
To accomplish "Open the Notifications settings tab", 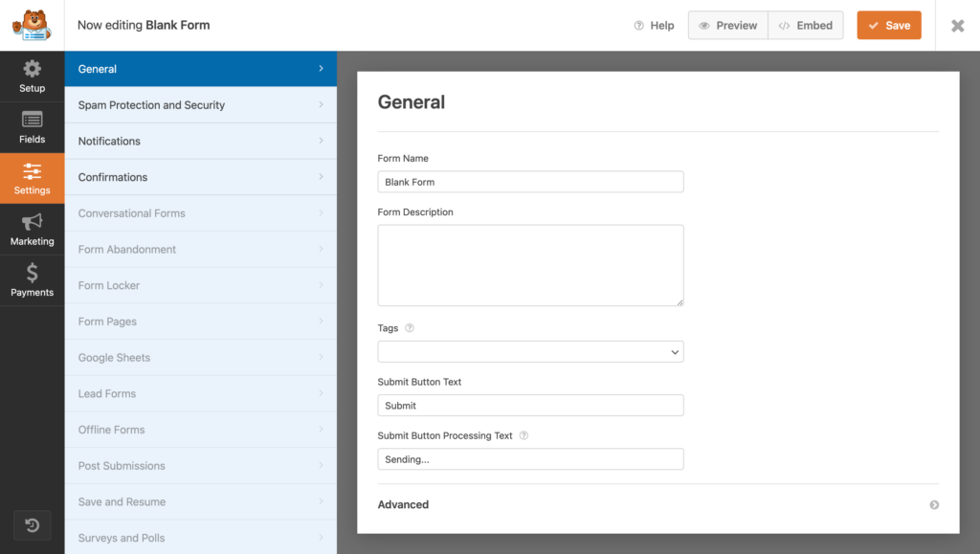I will pos(200,141).
